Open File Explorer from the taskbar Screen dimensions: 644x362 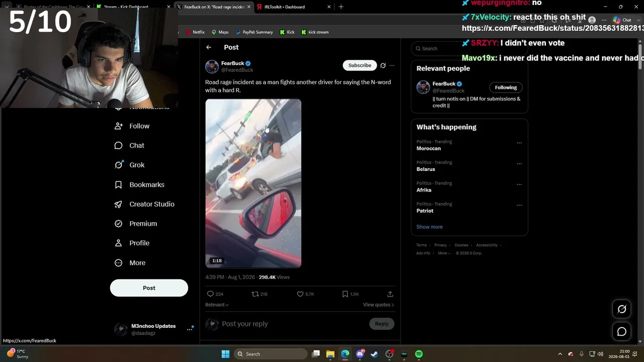point(330,354)
